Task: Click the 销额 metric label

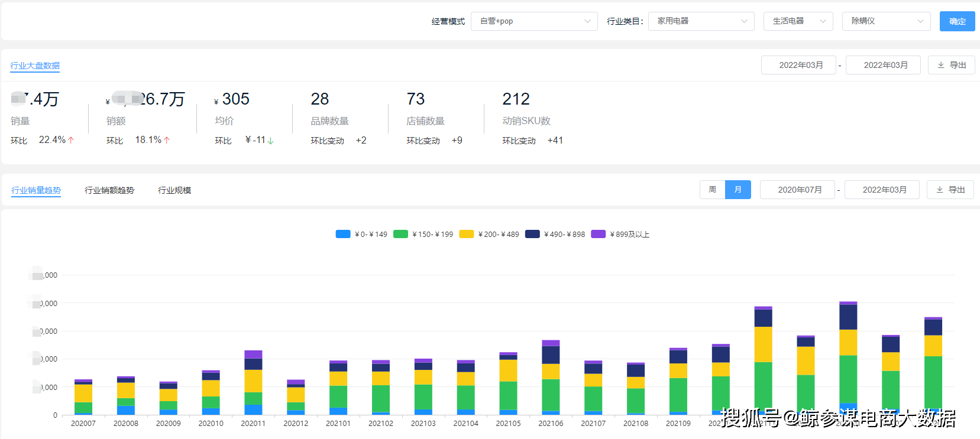Action: pos(116,121)
